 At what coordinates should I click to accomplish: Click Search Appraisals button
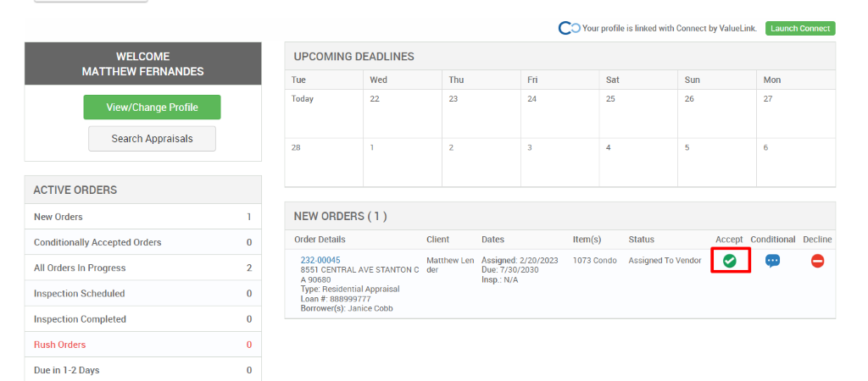point(153,139)
